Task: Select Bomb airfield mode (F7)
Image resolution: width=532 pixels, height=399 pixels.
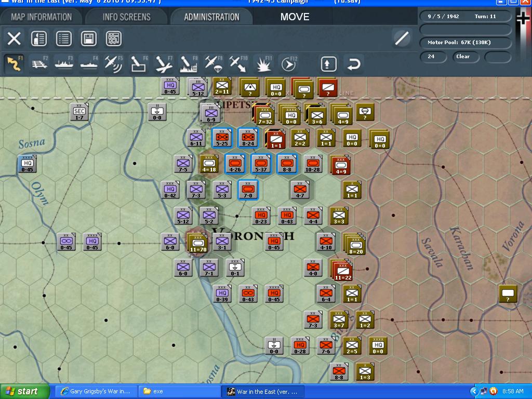Action: 164,63
